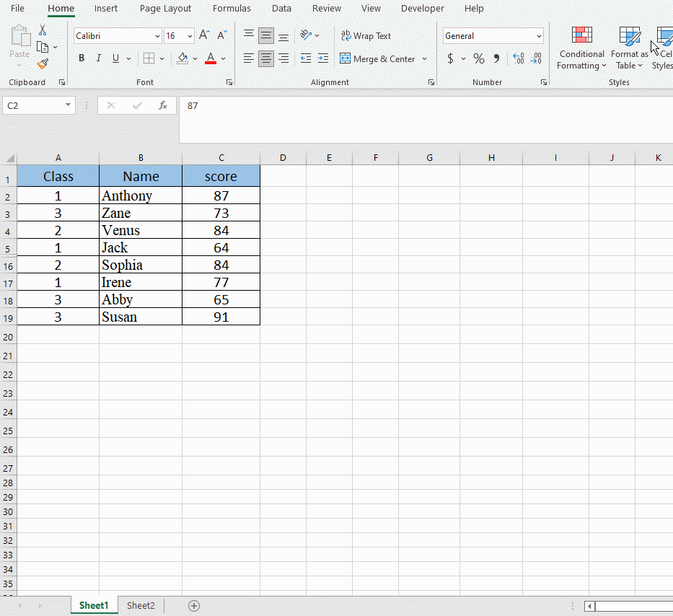Open the General number format dropdown

tap(539, 36)
